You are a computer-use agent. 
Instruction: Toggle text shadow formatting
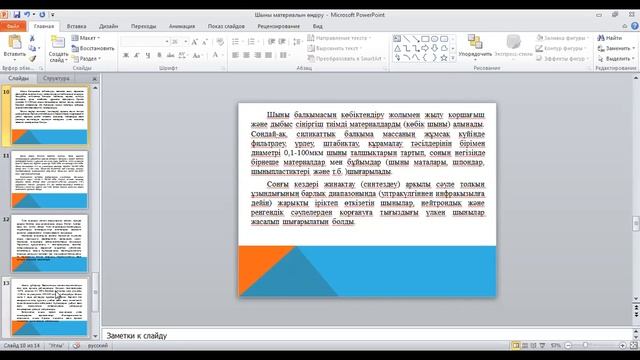pos(159,55)
